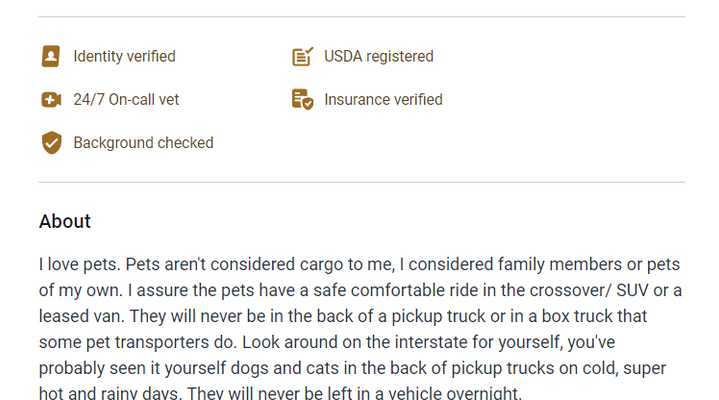Select the Identity verified label text

(124, 56)
